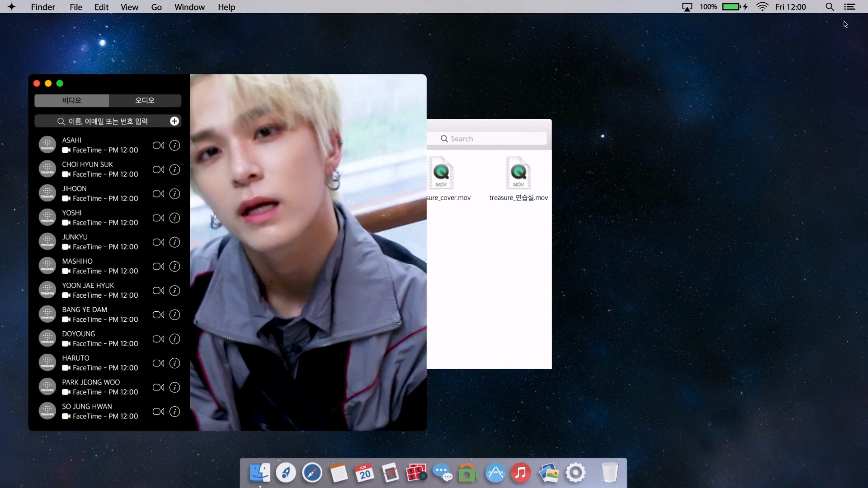Viewport: 868px width, 488px height.
Task: Select the sure_cover.mov file
Action: coord(448,179)
